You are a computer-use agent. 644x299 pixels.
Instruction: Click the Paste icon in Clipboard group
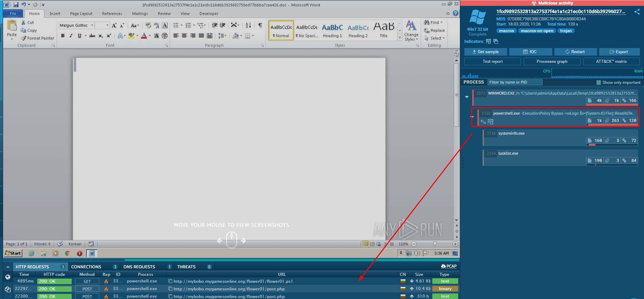point(12,26)
